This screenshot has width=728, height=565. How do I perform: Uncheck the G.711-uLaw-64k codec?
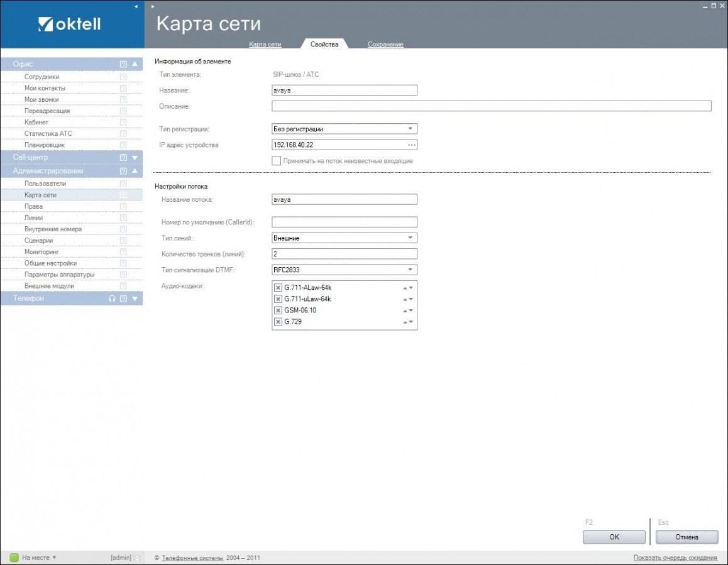(278, 299)
